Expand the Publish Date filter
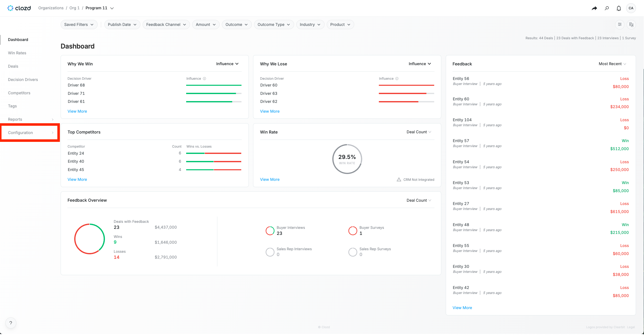This screenshot has width=644, height=335. click(x=122, y=24)
